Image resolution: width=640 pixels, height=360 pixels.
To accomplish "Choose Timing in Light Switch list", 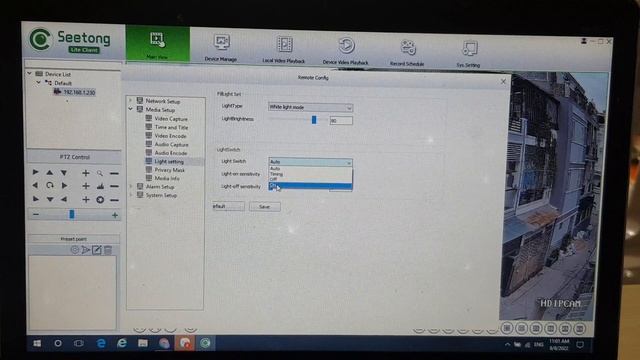I will pos(310,174).
